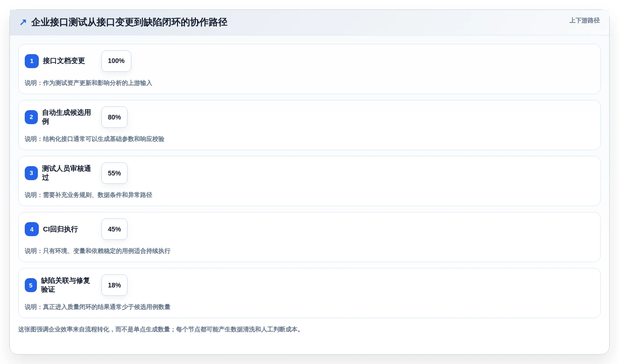619x364 pixels.
Task: Click the 18% value pill
Action: click(114, 285)
